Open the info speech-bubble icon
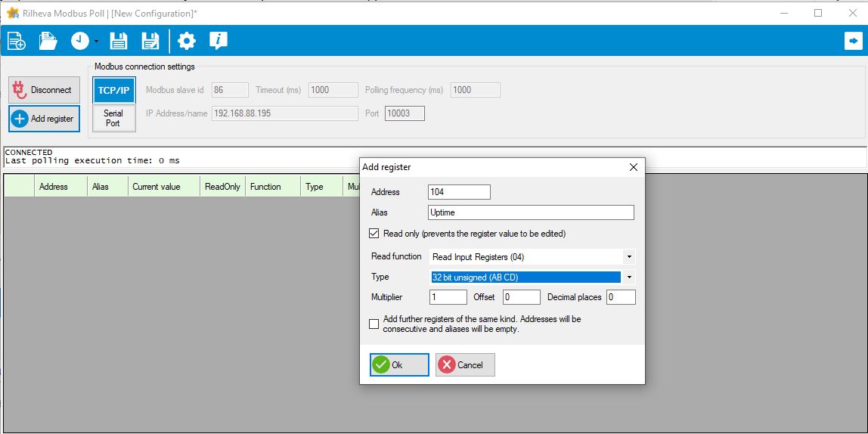 coord(219,41)
